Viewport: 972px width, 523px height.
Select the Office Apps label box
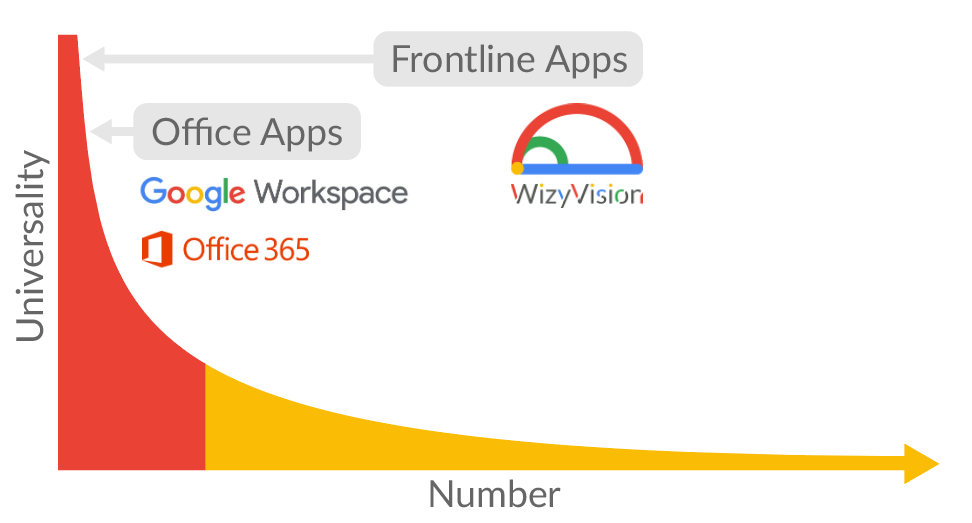tap(247, 131)
